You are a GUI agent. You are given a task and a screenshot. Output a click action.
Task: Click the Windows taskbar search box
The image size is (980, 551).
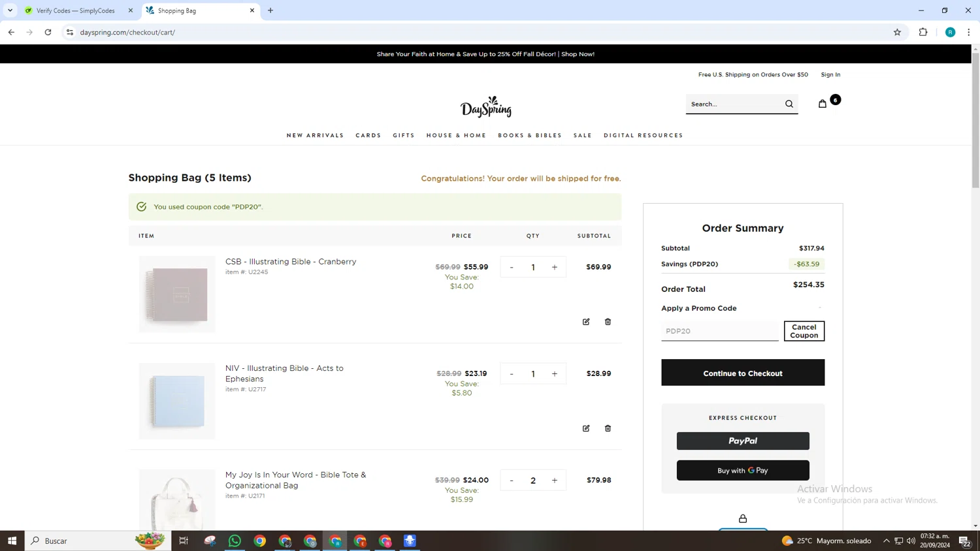coord(98,541)
